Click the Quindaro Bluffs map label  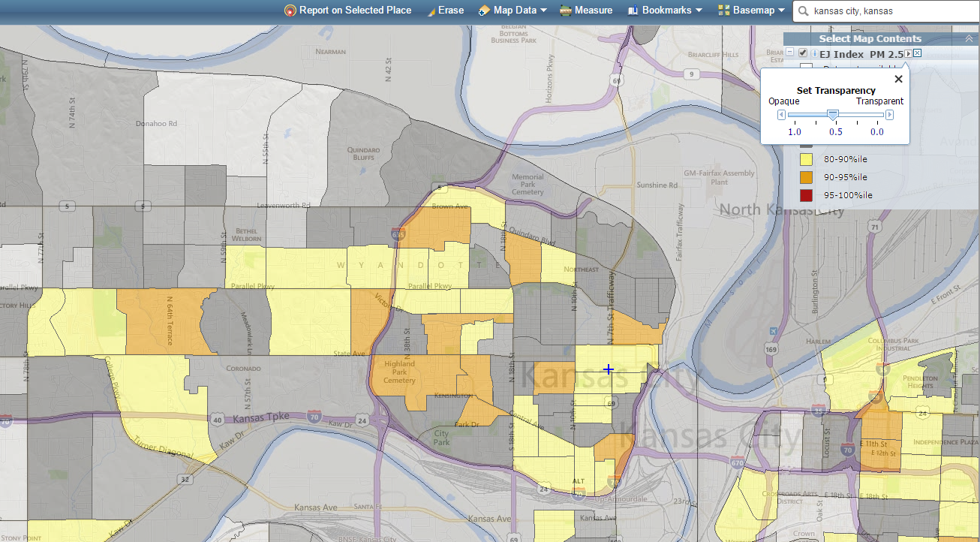pyautogui.click(x=364, y=154)
